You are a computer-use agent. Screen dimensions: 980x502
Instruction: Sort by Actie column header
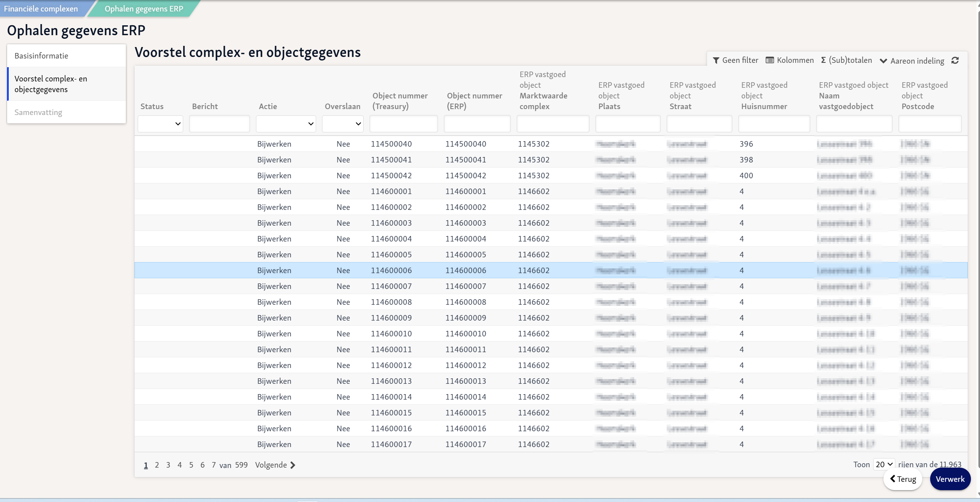[268, 106]
